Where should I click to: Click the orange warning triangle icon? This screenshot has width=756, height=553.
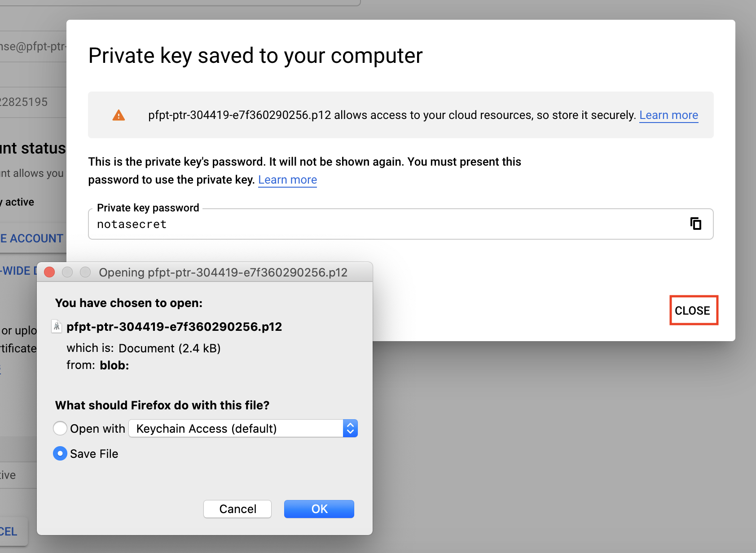click(x=119, y=115)
